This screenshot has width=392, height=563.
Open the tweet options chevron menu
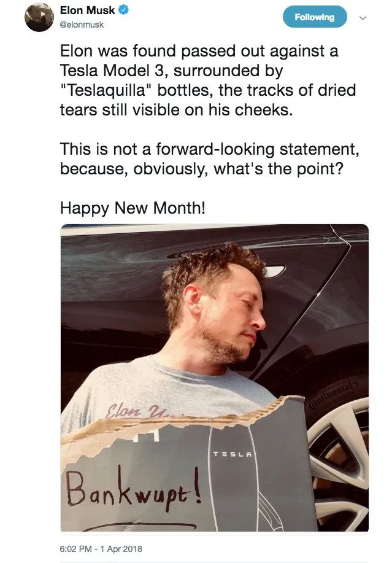click(x=363, y=18)
